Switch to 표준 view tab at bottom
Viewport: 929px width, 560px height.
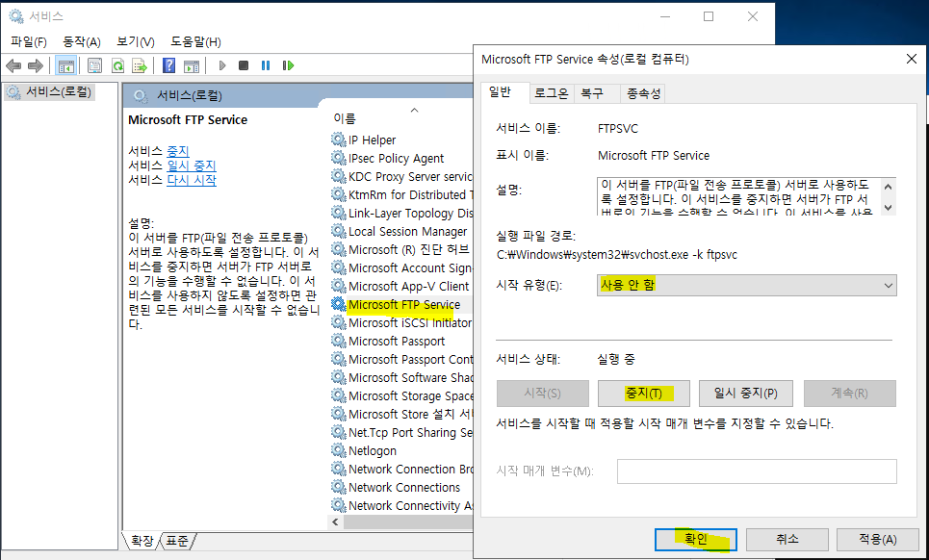click(176, 541)
